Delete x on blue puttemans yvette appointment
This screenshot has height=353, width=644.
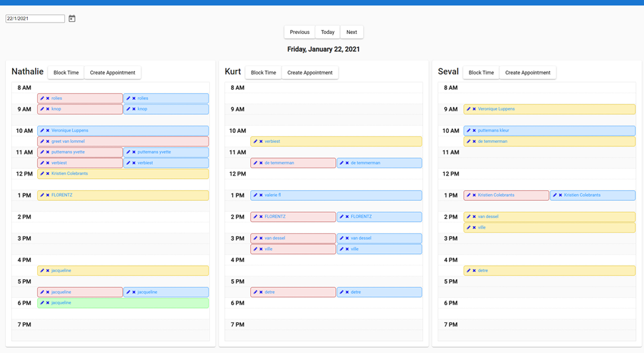[134, 152]
